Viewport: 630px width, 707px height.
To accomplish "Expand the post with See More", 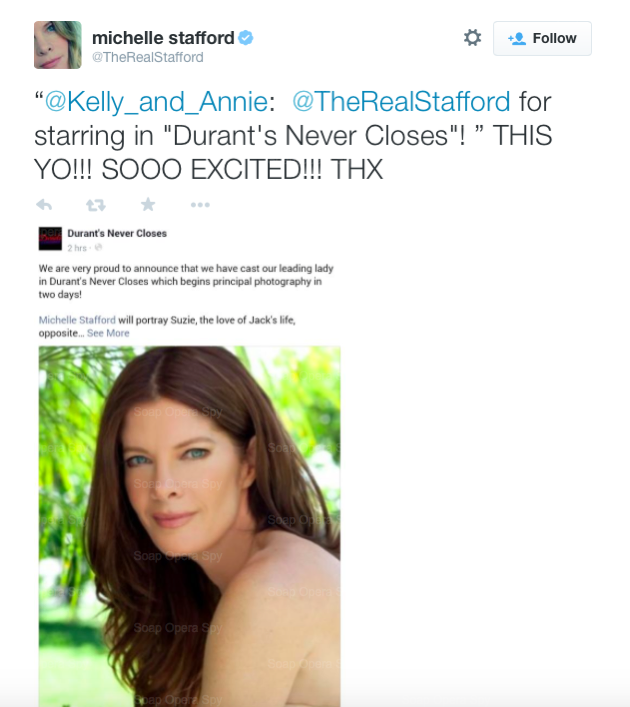I will coord(108,333).
